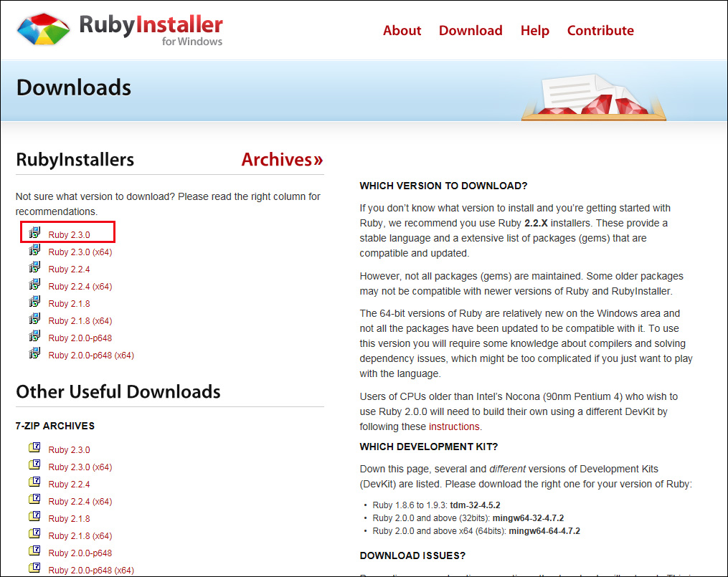Click the installer icon beside Ruby 2.3.0

34,232
